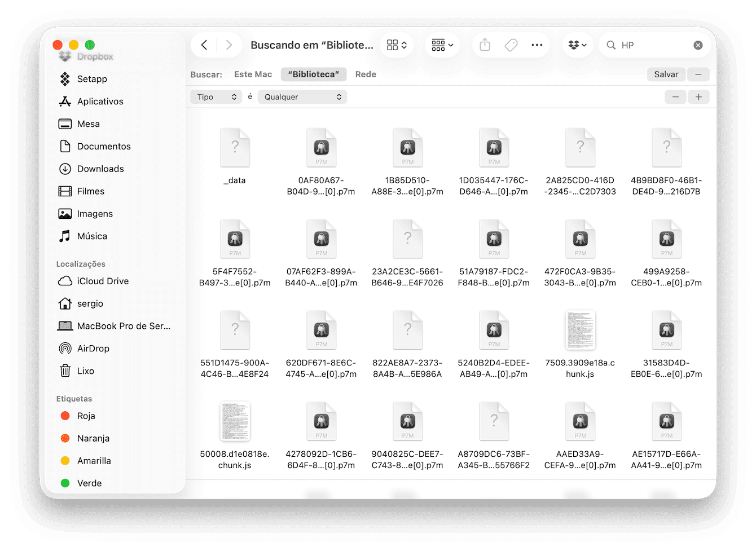
Task: Select the Amarilla yellow tag
Action: point(94,461)
